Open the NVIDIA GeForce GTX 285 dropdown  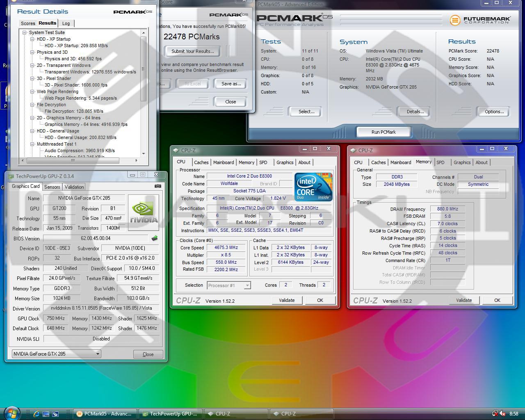(x=56, y=354)
